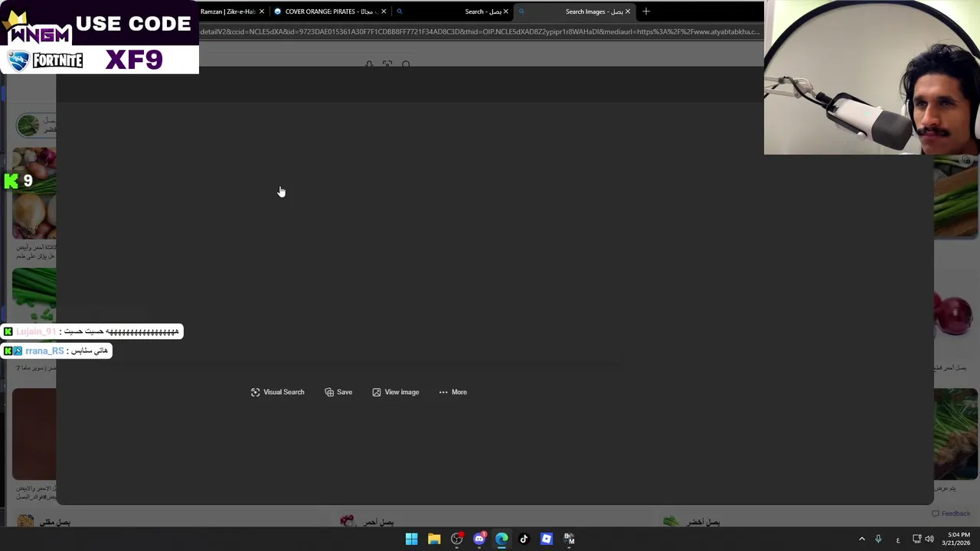Expand the More options menu

tap(452, 392)
